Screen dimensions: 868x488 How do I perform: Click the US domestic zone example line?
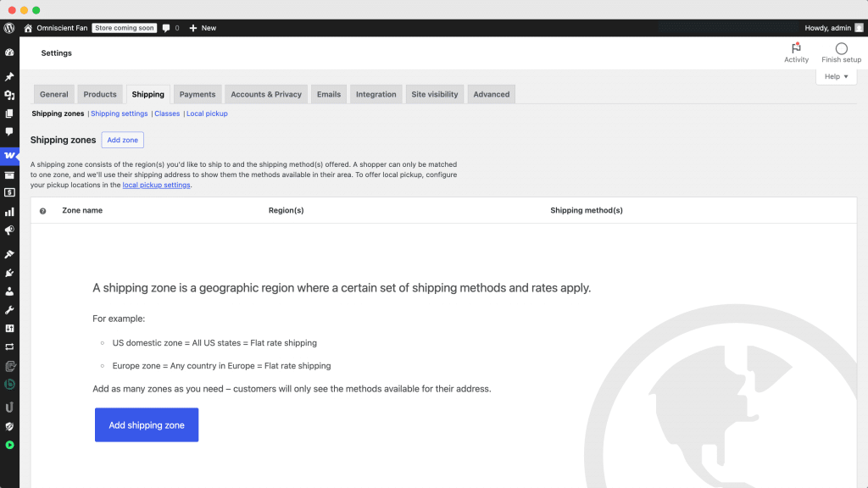pyautogui.click(x=214, y=343)
